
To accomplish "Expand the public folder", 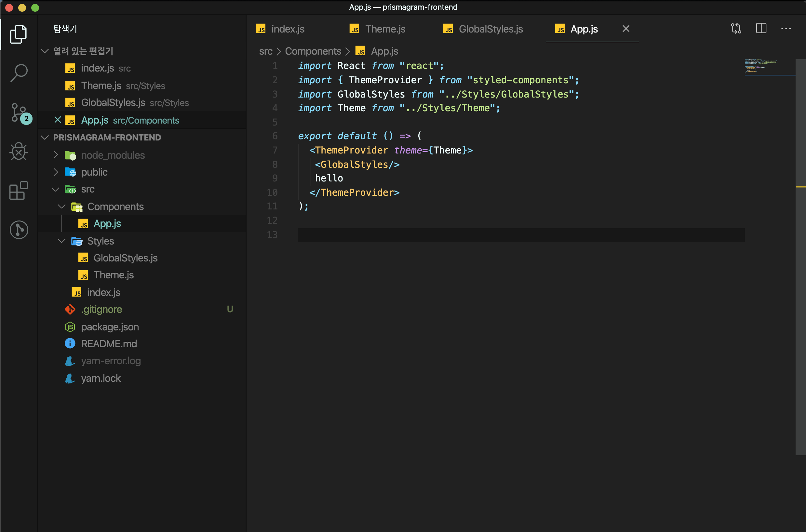I will pos(56,172).
